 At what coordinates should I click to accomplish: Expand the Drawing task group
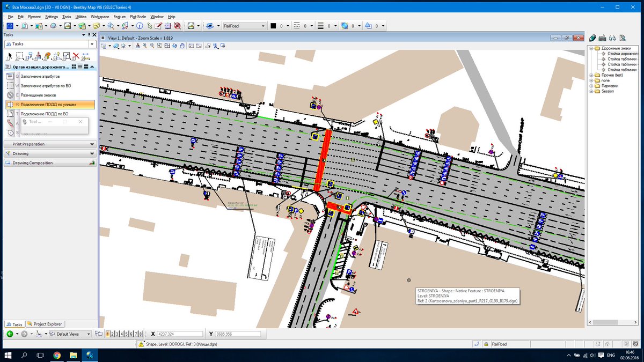pyautogui.click(x=50, y=153)
